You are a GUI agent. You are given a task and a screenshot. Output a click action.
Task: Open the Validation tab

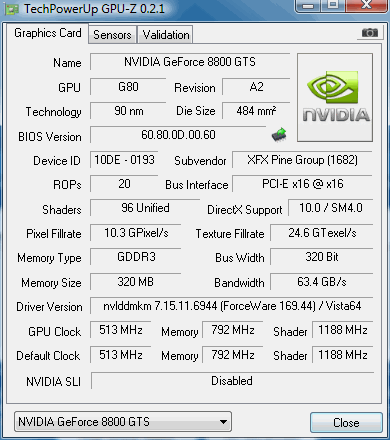point(166,35)
